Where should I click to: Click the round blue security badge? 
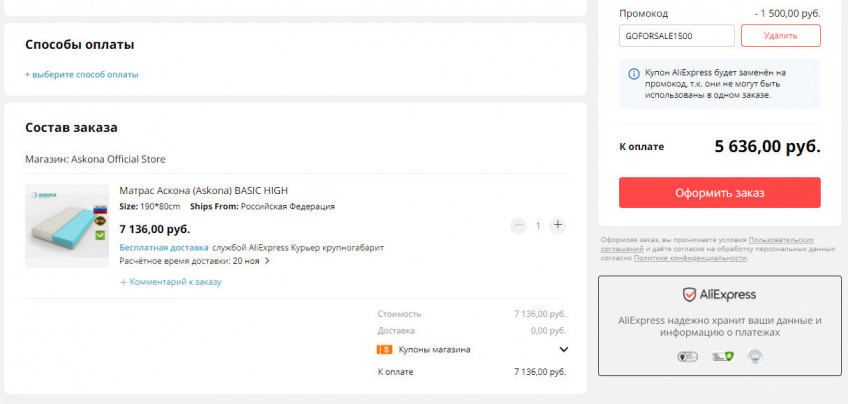[x=754, y=356]
